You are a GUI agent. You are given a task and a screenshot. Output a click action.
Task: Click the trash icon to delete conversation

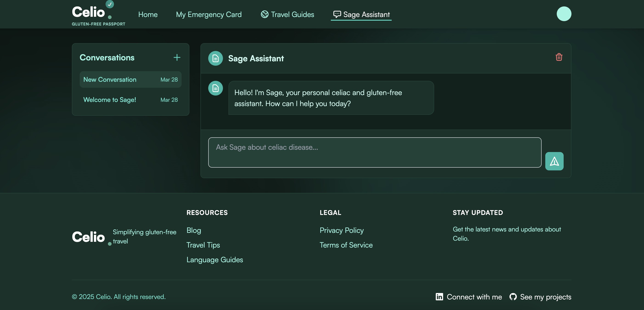click(559, 57)
